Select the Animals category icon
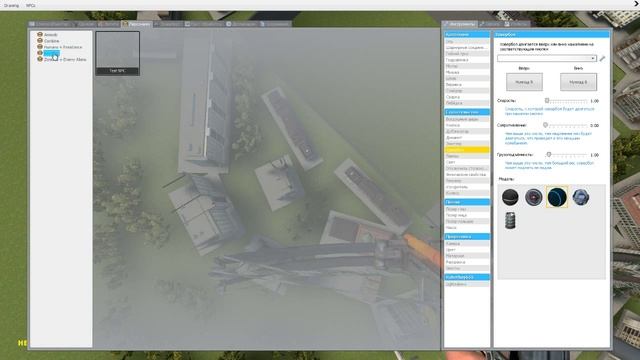The height and width of the screenshot is (360, 640). point(40,35)
